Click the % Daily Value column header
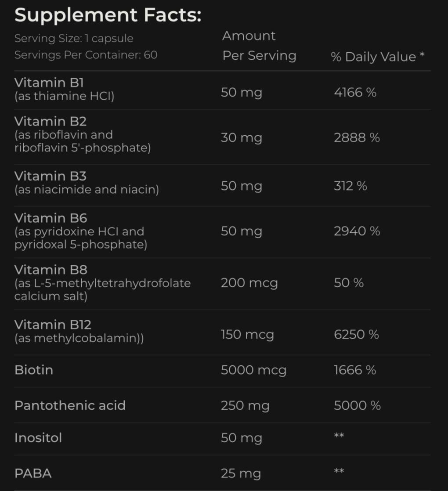 378,57
